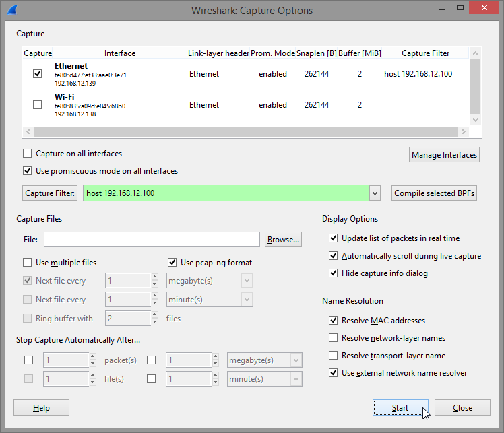Toggle Hide capture info dialog
This screenshot has width=504, height=433.
point(333,273)
